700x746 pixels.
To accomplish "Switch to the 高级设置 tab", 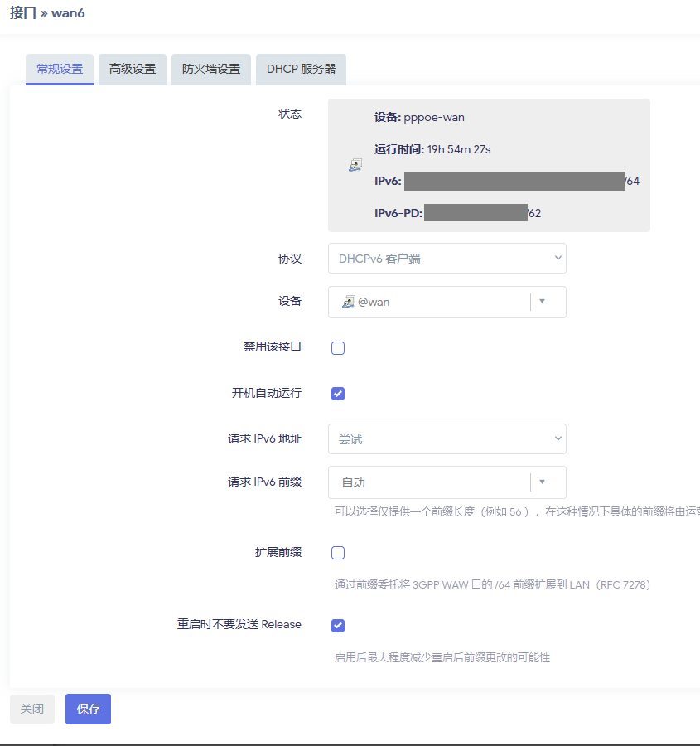I will pyautogui.click(x=133, y=70).
